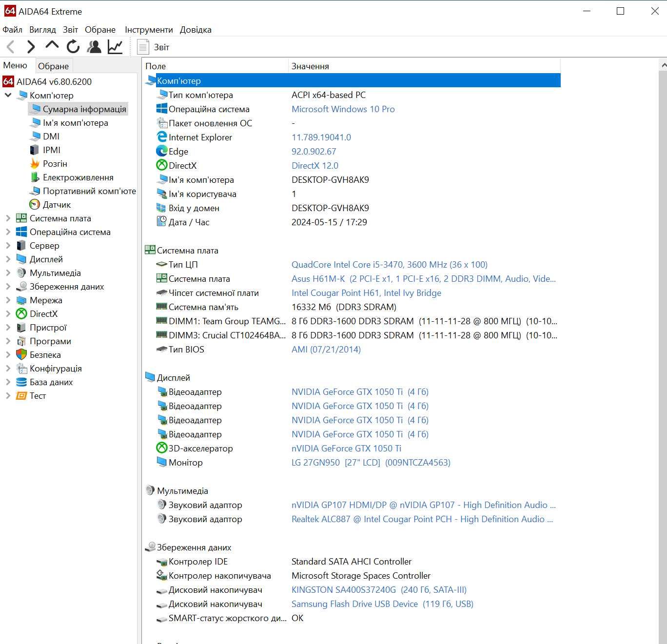This screenshot has height=644, width=667.
Task: Expand the Пристрої tree node
Action: [x=8, y=328]
